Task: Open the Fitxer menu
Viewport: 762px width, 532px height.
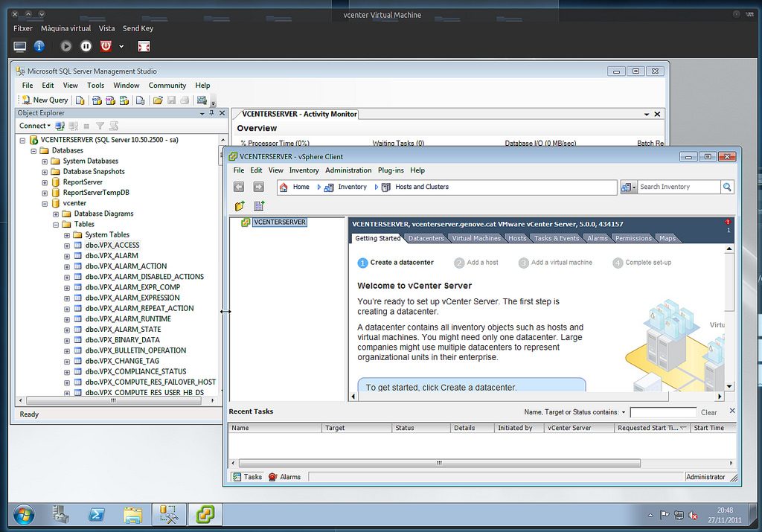Action: point(23,28)
